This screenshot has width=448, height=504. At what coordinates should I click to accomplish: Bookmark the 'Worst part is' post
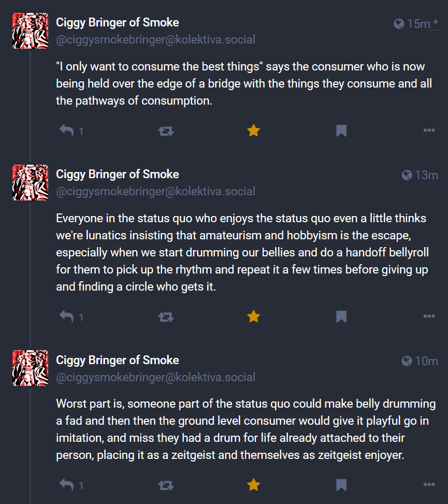pos(341,485)
